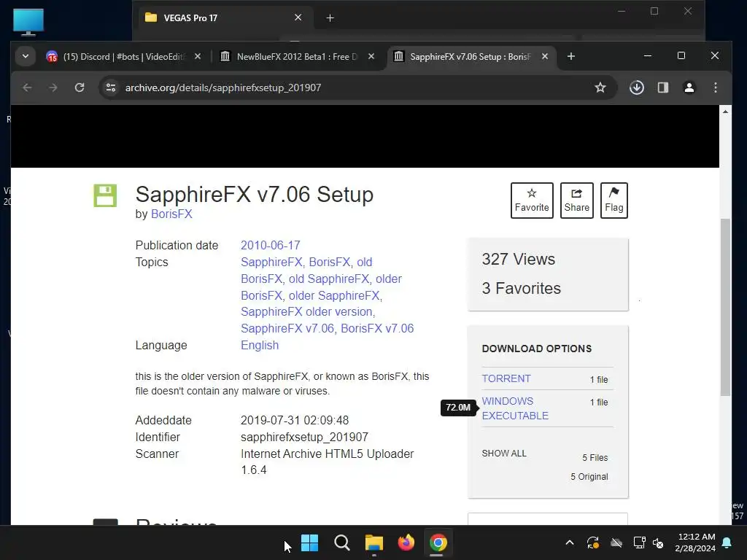747x560 pixels.
Task: Open 'SapphireFX older version' topic link
Action: click(x=306, y=311)
